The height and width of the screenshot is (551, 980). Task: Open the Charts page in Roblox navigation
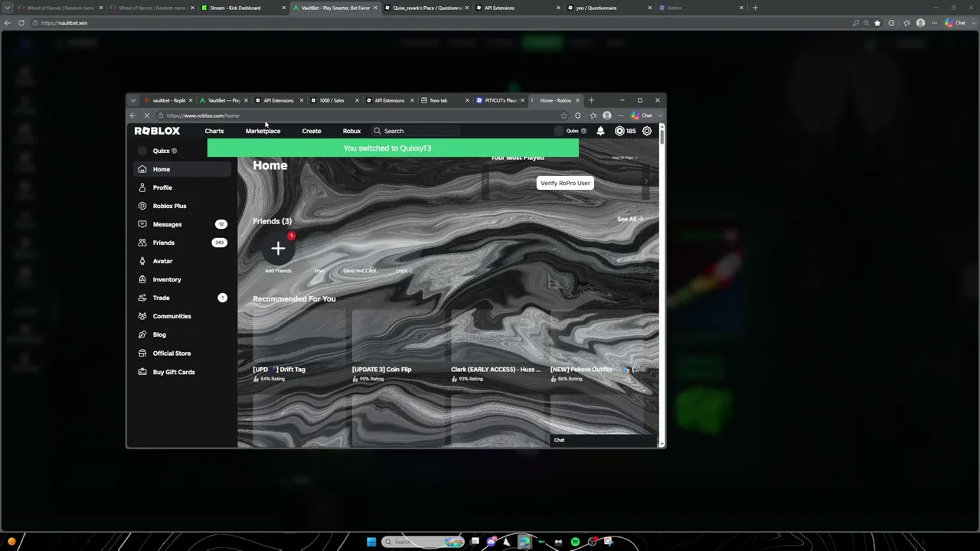[x=214, y=131]
